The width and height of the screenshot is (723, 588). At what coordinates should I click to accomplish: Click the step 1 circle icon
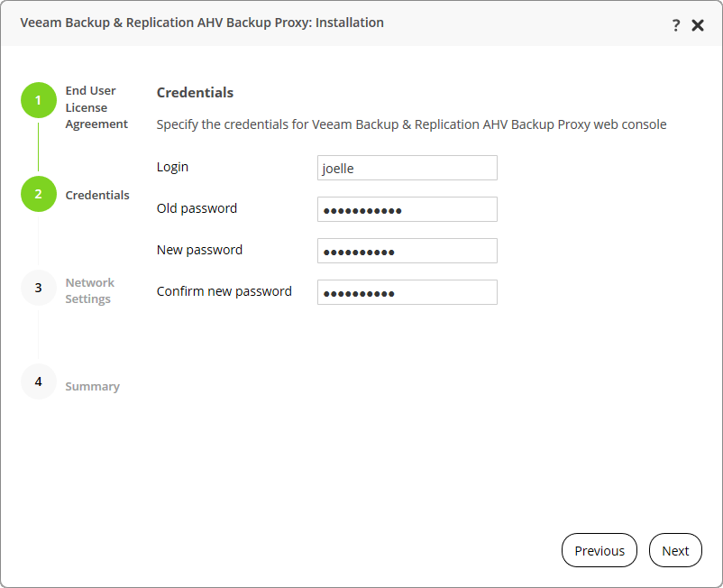[38, 100]
